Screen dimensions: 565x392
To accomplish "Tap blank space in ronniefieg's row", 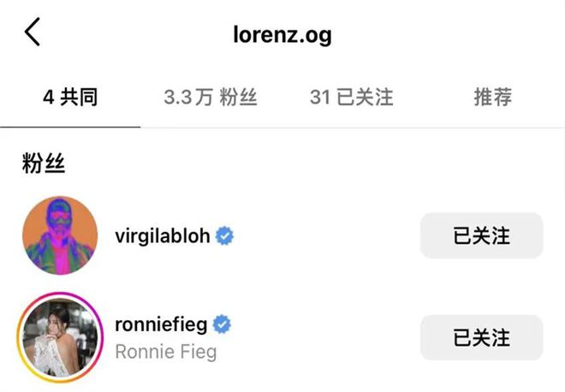I will [x=325, y=338].
